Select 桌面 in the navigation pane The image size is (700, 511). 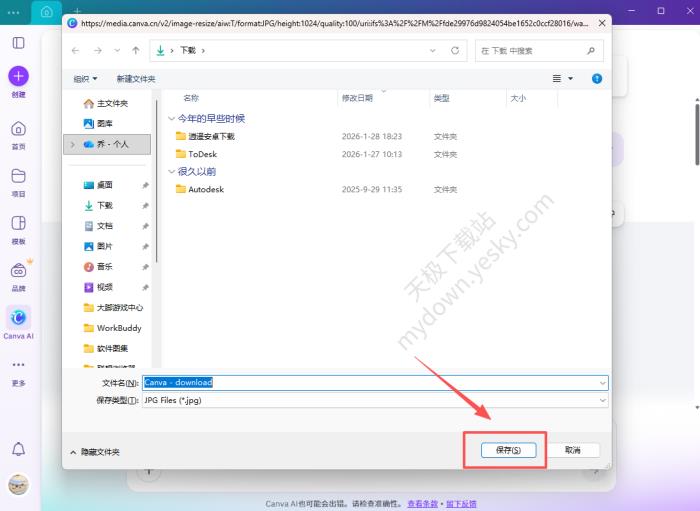coord(105,185)
